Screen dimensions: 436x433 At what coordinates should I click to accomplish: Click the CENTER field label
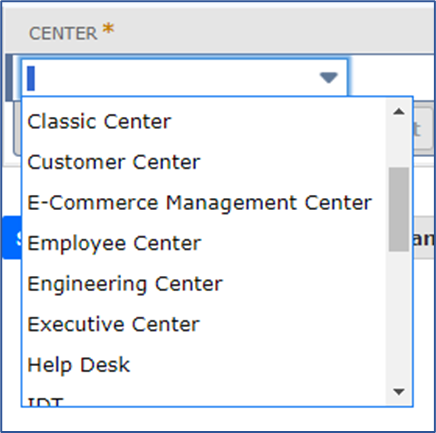click(x=63, y=33)
